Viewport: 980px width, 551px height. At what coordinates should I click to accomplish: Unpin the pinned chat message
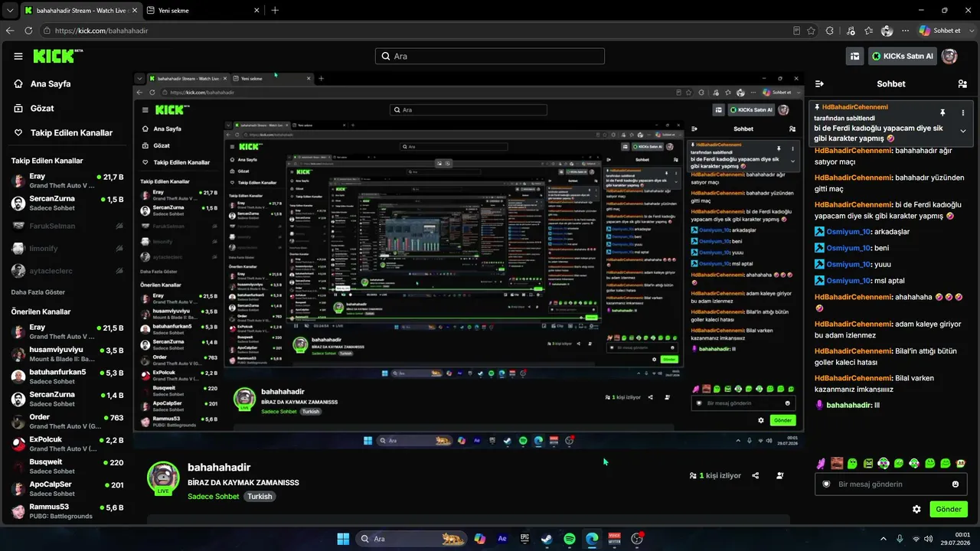[942, 112]
